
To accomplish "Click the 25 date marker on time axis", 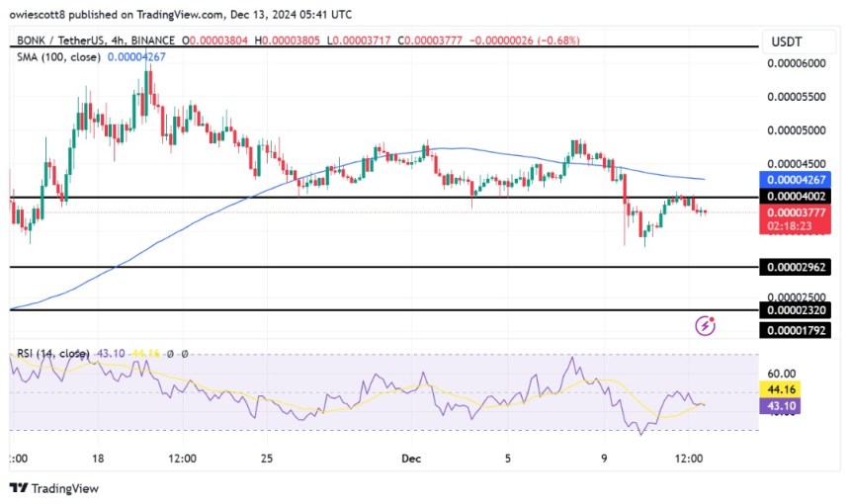I will 267,459.
